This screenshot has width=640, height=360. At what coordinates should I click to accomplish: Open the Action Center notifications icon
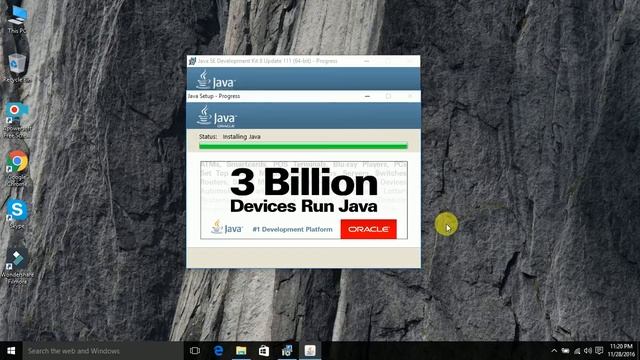(599, 351)
